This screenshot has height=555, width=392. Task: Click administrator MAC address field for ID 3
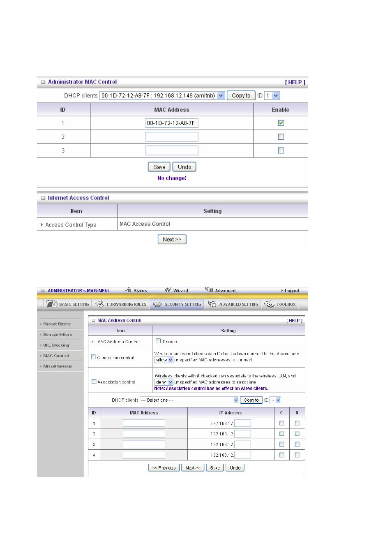(x=172, y=150)
